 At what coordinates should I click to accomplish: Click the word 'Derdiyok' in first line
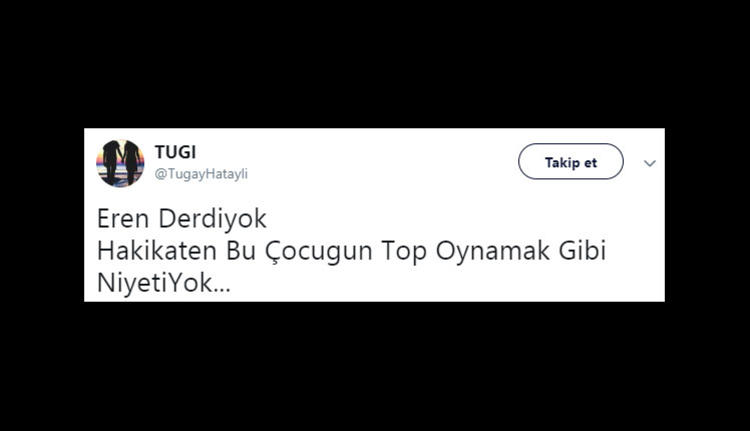click(212, 219)
